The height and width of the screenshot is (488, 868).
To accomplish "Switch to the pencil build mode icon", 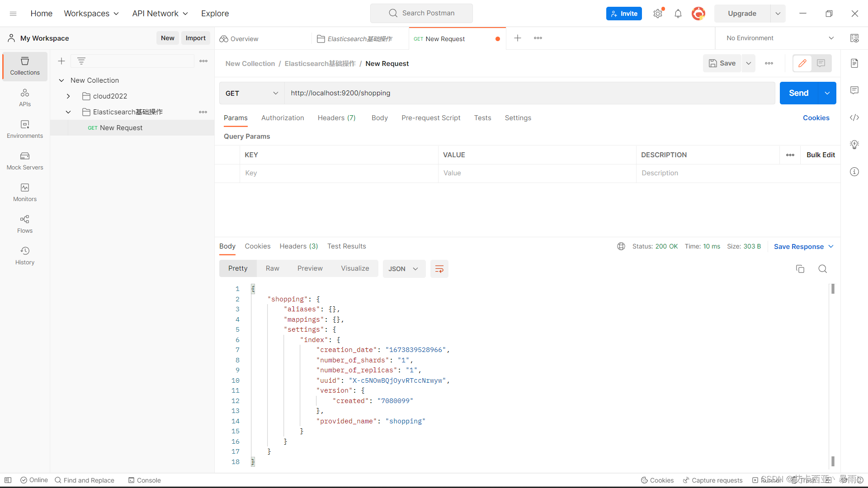I will (x=802, y=63).
